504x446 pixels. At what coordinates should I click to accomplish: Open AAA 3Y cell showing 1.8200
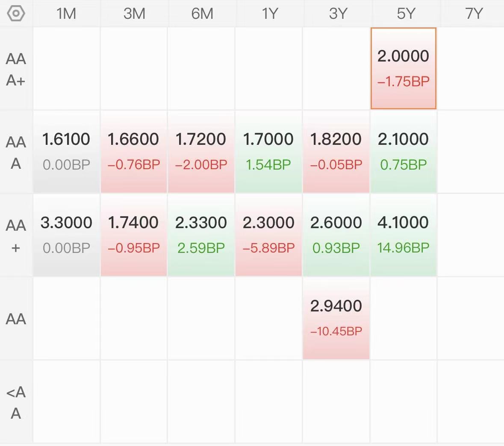pos(336,152)
